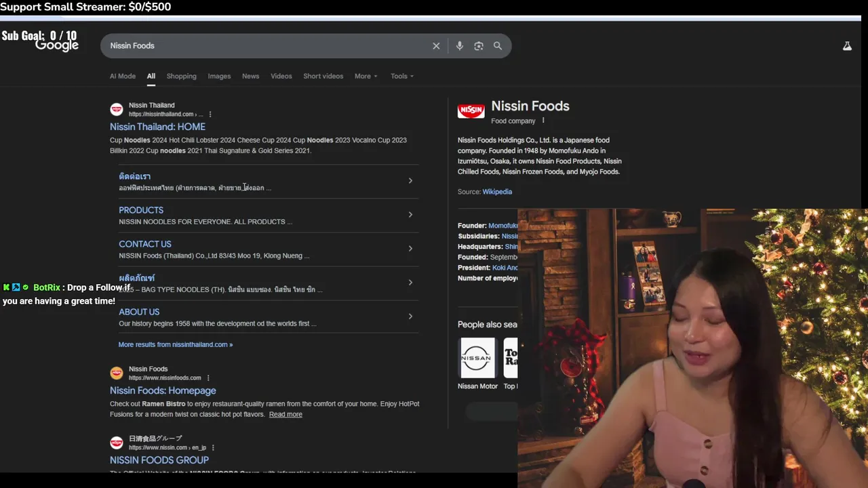
Task: Open the ผลิตภัณฑ์ sitelink
Action: pyautogui.click(x=136, y=278)
